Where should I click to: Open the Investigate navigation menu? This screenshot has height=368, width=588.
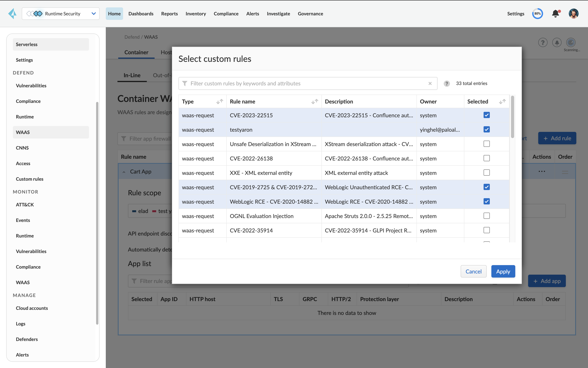pos(278,14)
